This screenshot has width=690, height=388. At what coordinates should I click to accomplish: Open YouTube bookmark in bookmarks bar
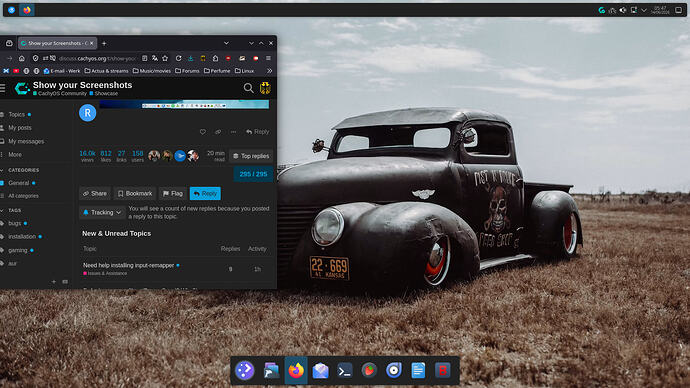pos(16,70)
